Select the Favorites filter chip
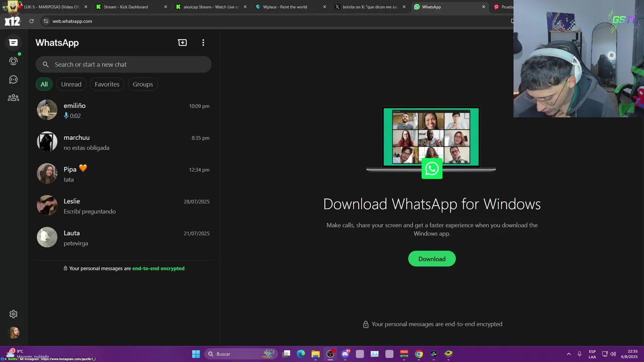Screen dimensions: 644x362 (107, 84)
